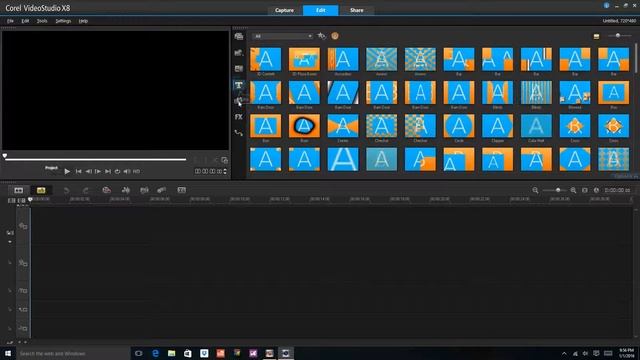Open Microsoft Edge from taskbar
The width and height of the screenshot is (640, 360).
click(155, 353)
